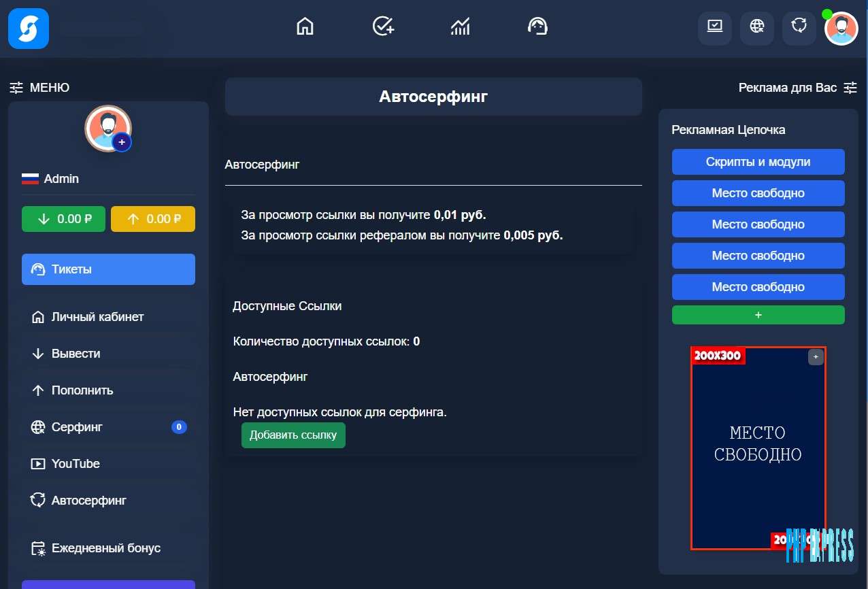Click the Admin username text
The height and width of the screenshot is (589, 868).
pyautogui.click(x=61, y=179)
